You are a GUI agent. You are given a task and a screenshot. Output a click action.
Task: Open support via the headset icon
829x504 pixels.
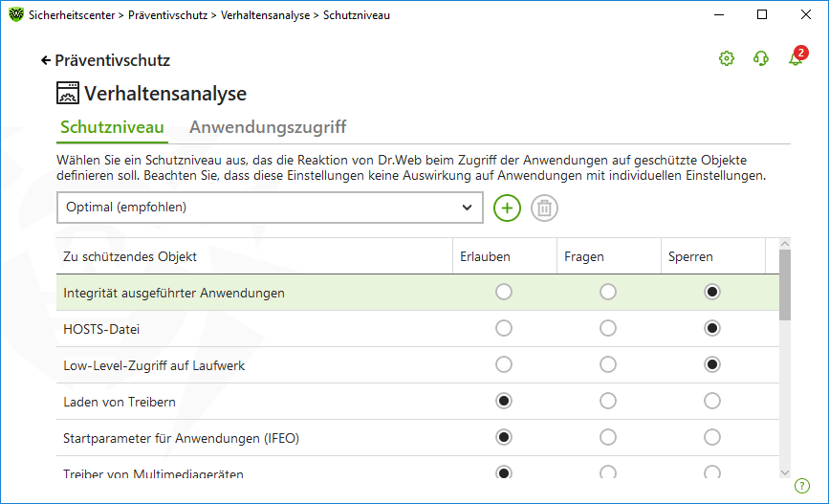tap(761, 58)
